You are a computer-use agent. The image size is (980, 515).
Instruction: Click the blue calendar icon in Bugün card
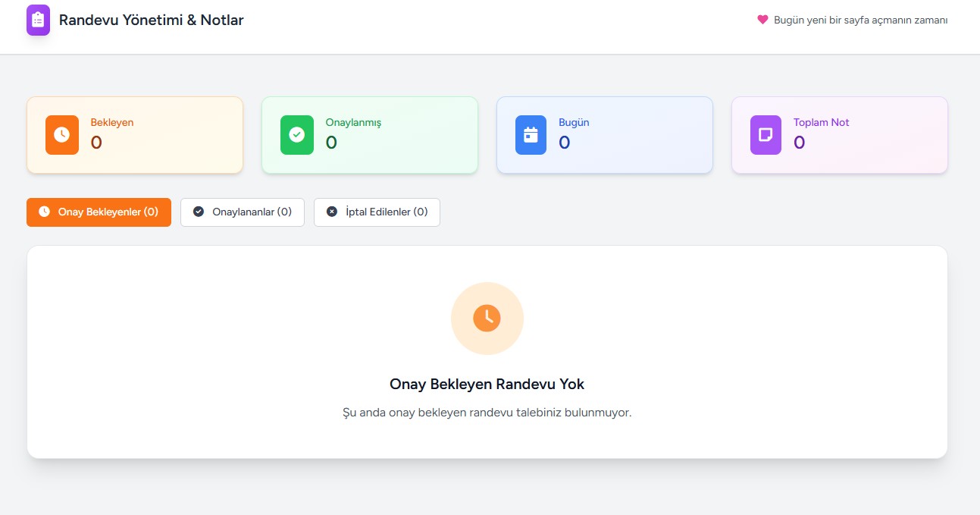click(531, 135)
